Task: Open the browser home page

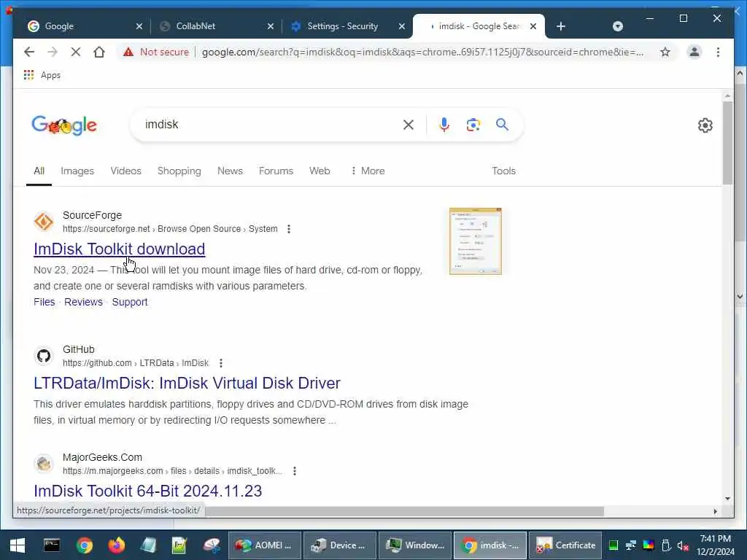Action: tap(99, 52)
